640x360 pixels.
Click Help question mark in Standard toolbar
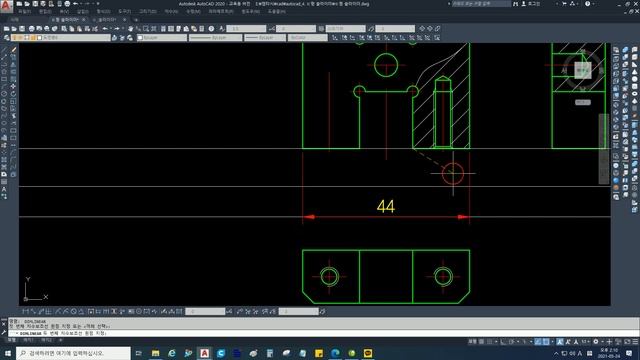pos(211,29)
